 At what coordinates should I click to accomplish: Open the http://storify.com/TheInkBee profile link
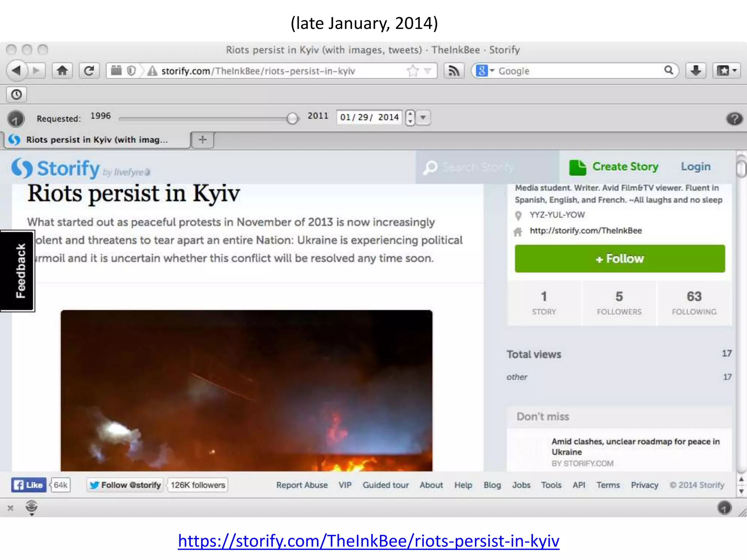pyautogui.click(x=585, y=231)
